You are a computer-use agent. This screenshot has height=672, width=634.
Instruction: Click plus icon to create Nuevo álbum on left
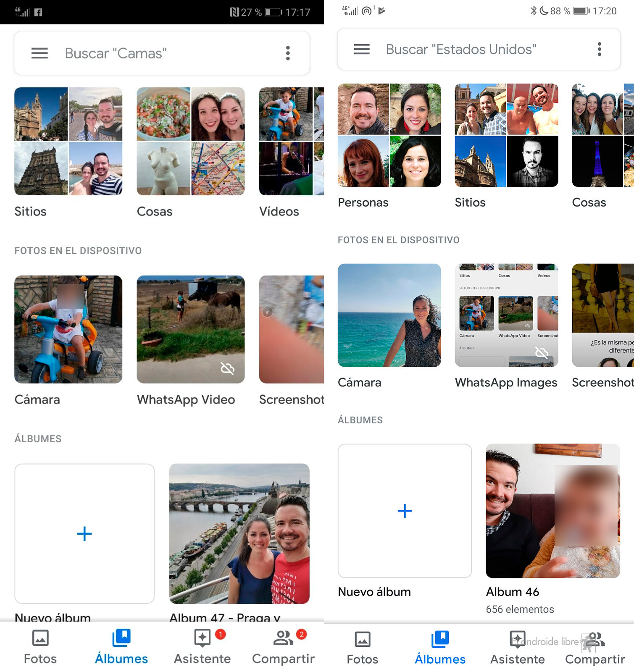(84, 534)
